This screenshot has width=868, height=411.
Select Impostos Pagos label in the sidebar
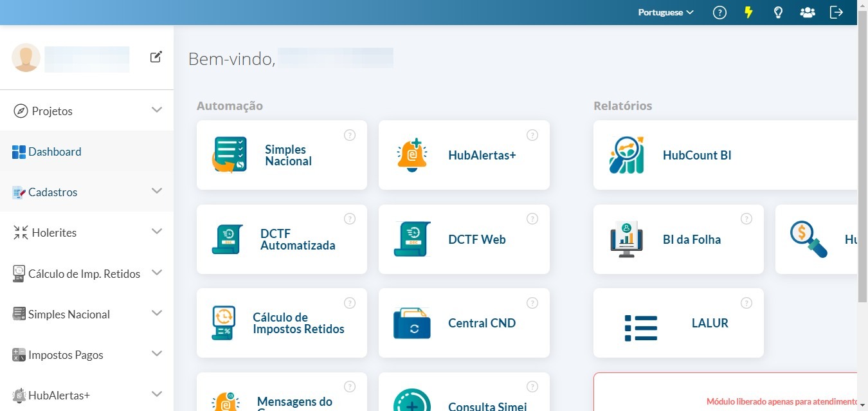[x=66, y=355]
